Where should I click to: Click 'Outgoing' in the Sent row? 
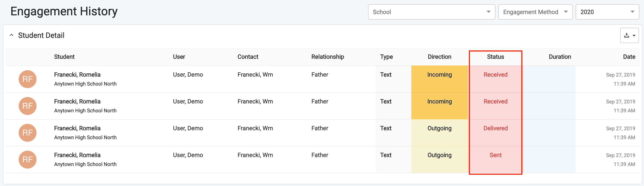tap(440, 155)
